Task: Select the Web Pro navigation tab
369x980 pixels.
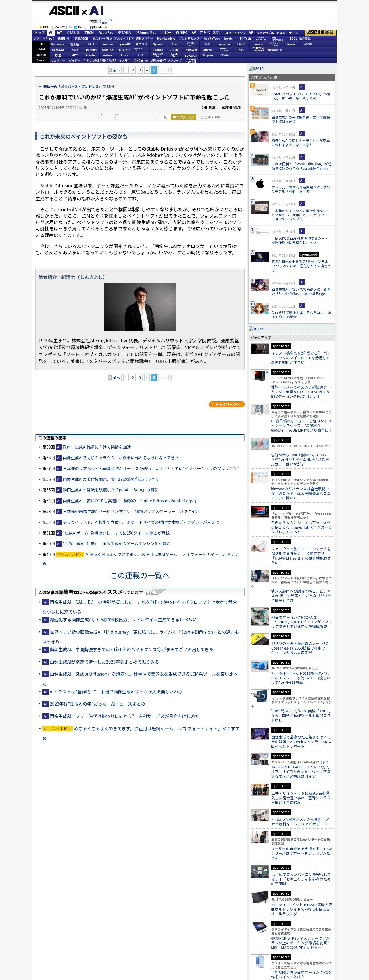Action: pos(107,33)
